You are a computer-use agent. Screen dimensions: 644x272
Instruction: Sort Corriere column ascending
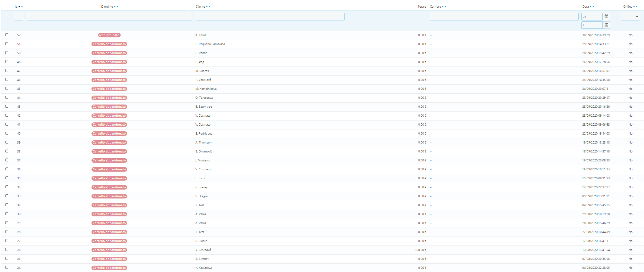point(445,7)
